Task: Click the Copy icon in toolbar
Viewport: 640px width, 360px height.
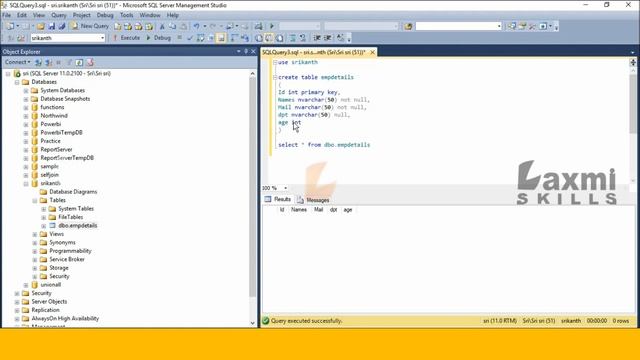Action: [173, 27]
